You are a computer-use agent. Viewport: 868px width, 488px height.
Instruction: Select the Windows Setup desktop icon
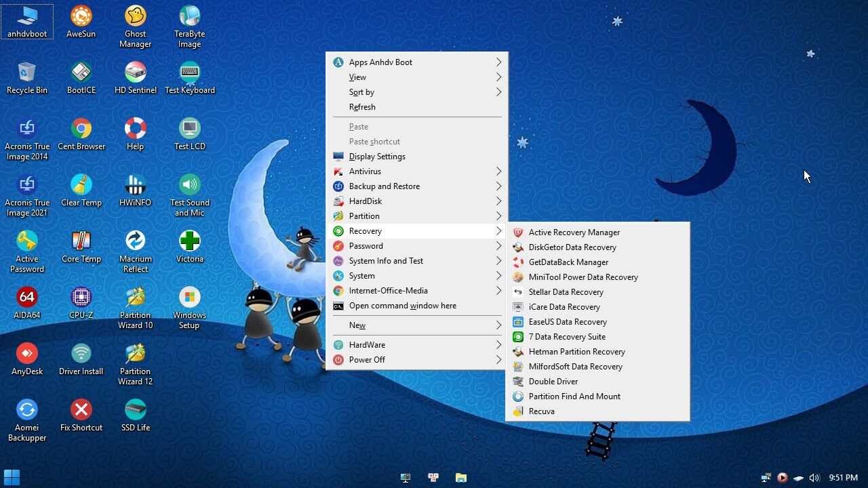189,308
